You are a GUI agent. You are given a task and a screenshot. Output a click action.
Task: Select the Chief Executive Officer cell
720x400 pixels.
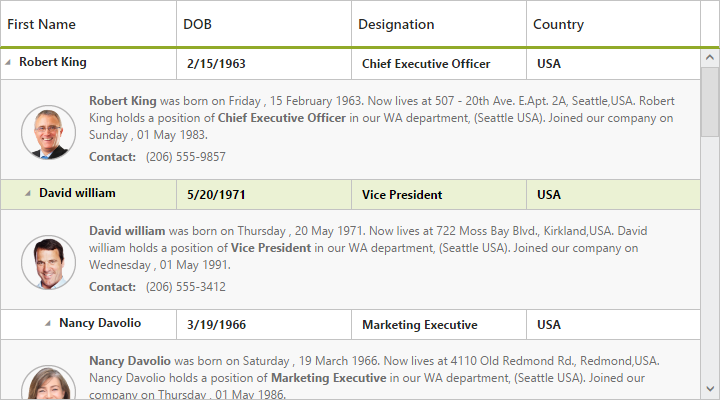[x=426, y=64]
